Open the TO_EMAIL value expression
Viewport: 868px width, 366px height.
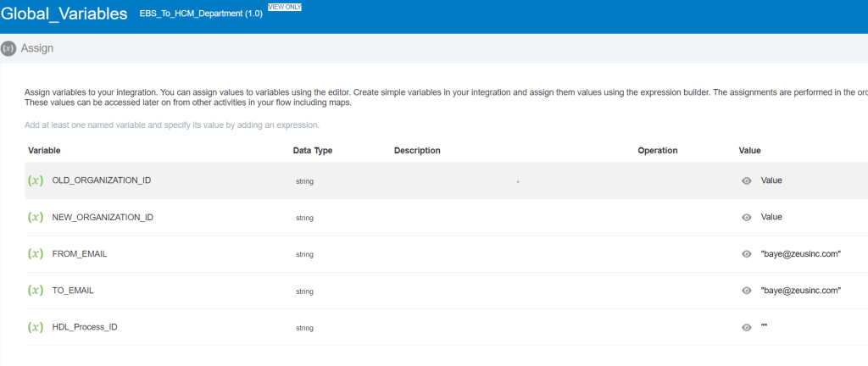pos(800,291)
